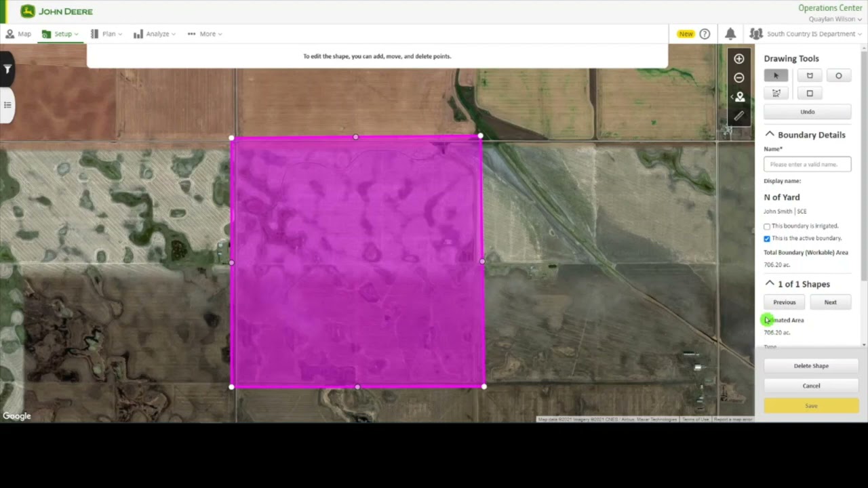Click the bottom-left corner point of shape
The width and height of the screenshot is (868, 488).
(x=231, y=387)
